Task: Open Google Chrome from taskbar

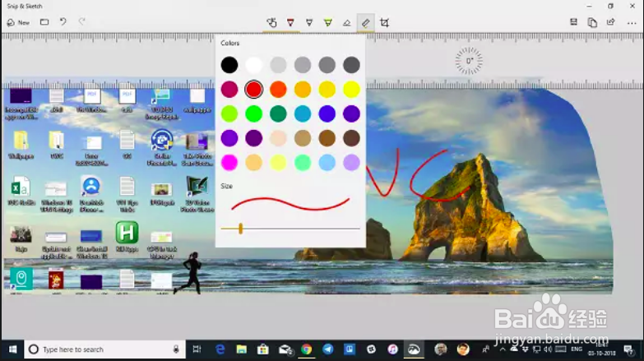Action: point(307,349)
